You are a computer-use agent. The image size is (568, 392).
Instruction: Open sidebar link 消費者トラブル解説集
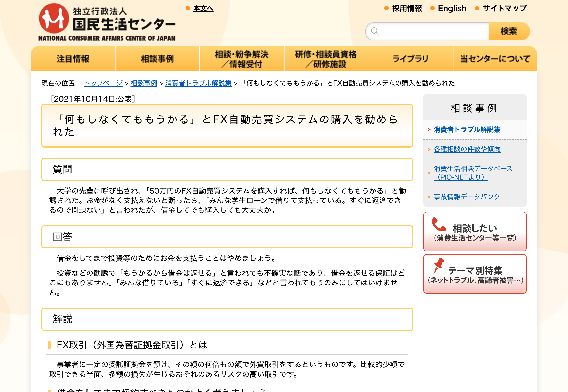coord(467,129)
